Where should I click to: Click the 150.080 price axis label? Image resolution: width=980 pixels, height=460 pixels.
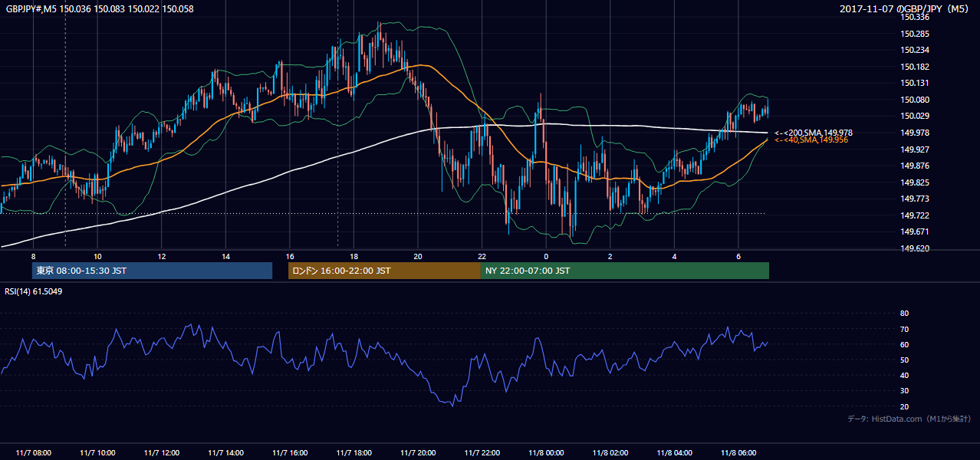coord(916,100)
